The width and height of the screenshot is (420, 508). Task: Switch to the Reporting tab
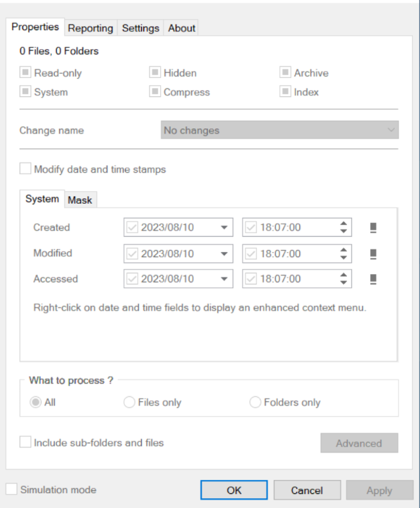click(x=91, y=28)
